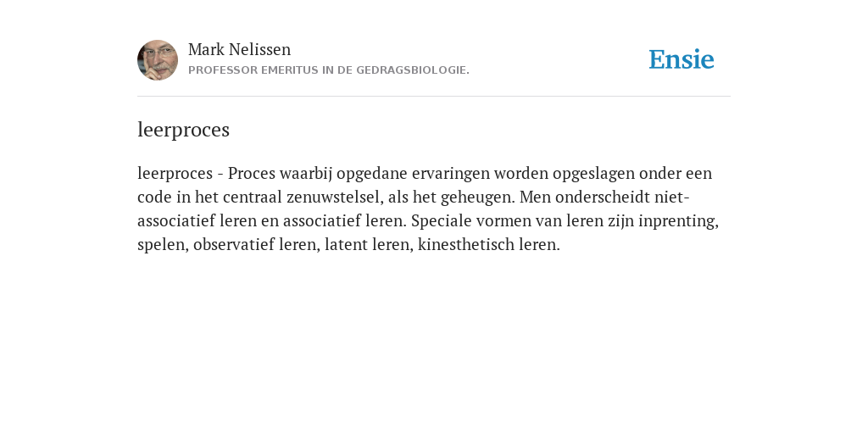Viewport: 868px width, 434px height.
Task: Open the Ensie logo link
Action: tap(682, 59)
